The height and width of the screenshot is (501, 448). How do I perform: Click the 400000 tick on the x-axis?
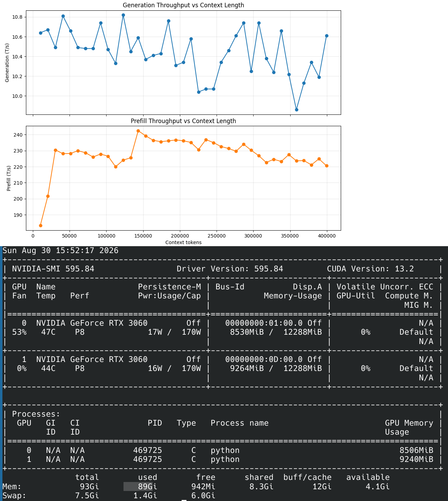pyautogui.click(x=327, y=236)
